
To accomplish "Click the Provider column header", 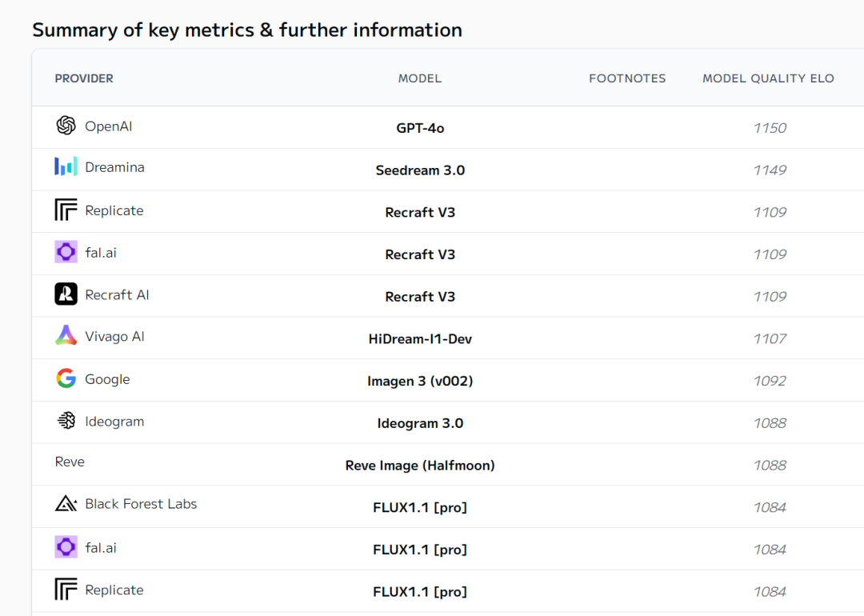I will (84, 78).
